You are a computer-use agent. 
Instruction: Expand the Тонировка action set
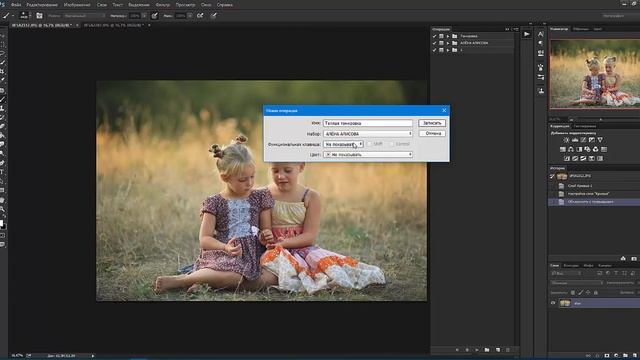pos(448,36)
